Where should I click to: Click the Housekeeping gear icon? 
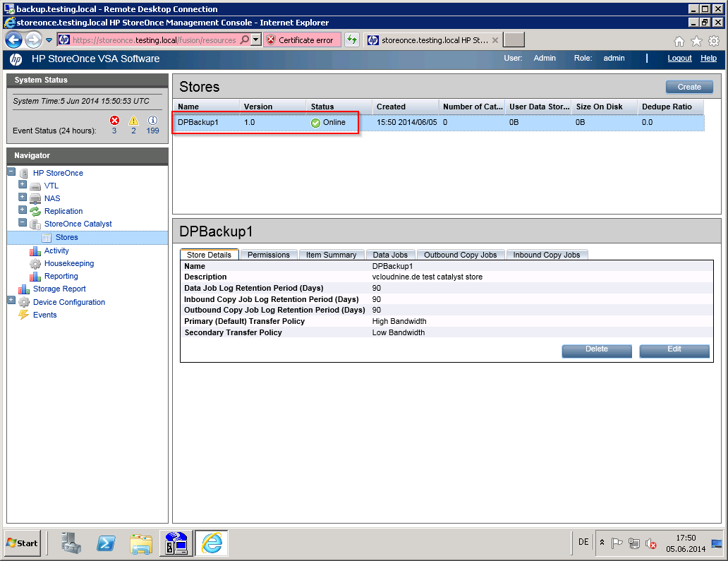[35, 264]
